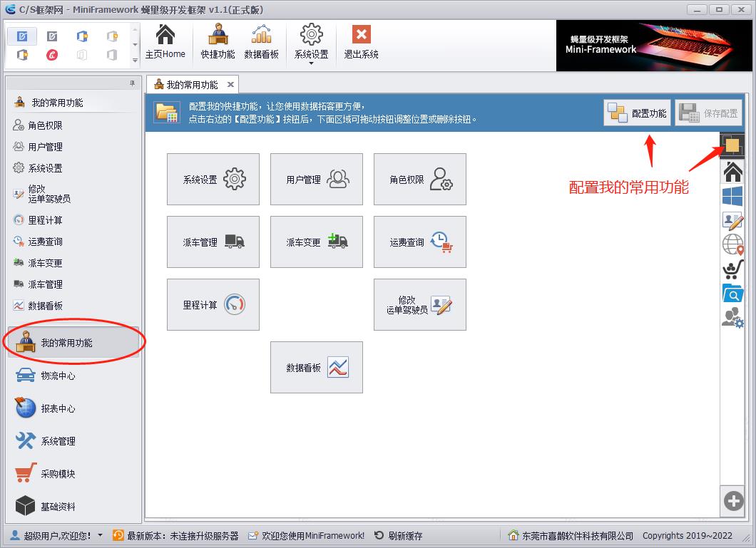This screenshot has height=548, width=756.
Task: Expand the 系统设置 toolbar dropdown arrow
Action: 311,63
